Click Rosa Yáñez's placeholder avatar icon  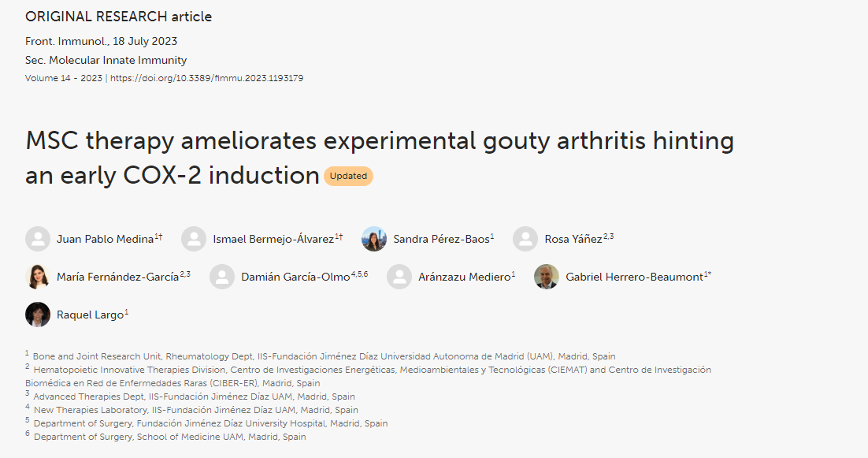(525, 239)
